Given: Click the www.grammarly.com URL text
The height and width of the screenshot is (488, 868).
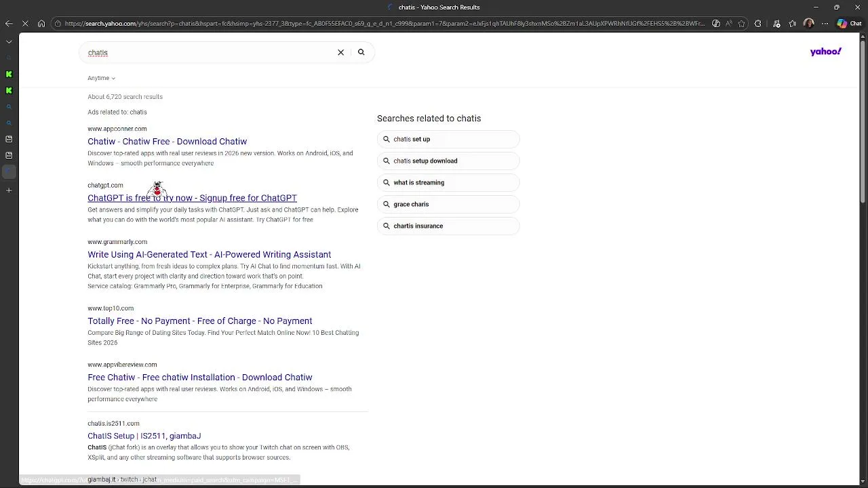Looking at the screenshot, I should [x=117, y=242].
